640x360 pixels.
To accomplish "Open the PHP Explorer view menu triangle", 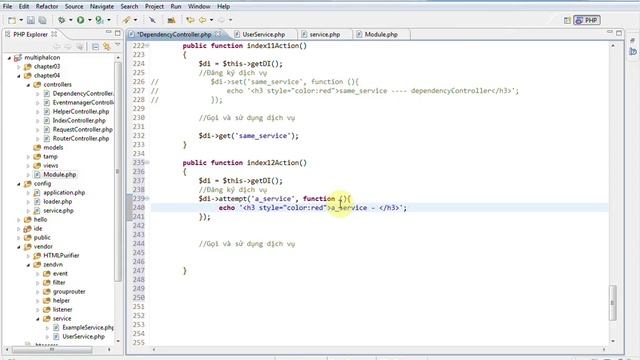I will coord(118,45).
